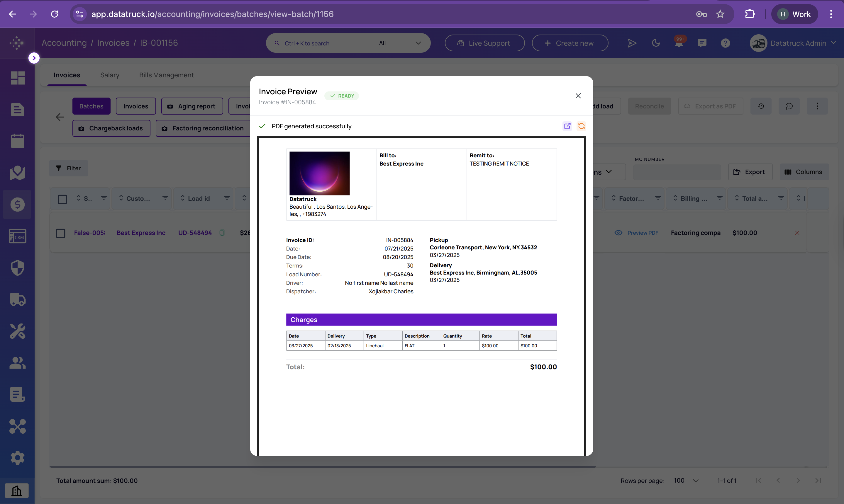Open documents icon in sidebar
Viewport: 844px width, 504px height.
[17, 109]
